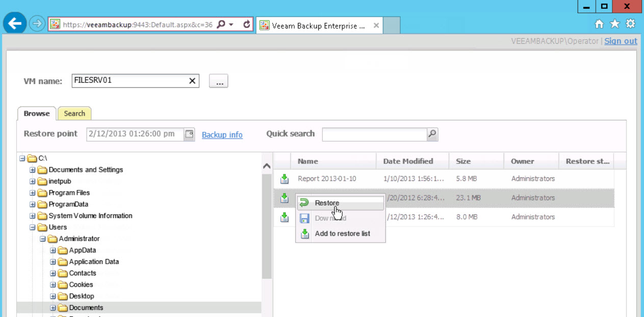Expand the Application Data folder node

coord(53,261)
